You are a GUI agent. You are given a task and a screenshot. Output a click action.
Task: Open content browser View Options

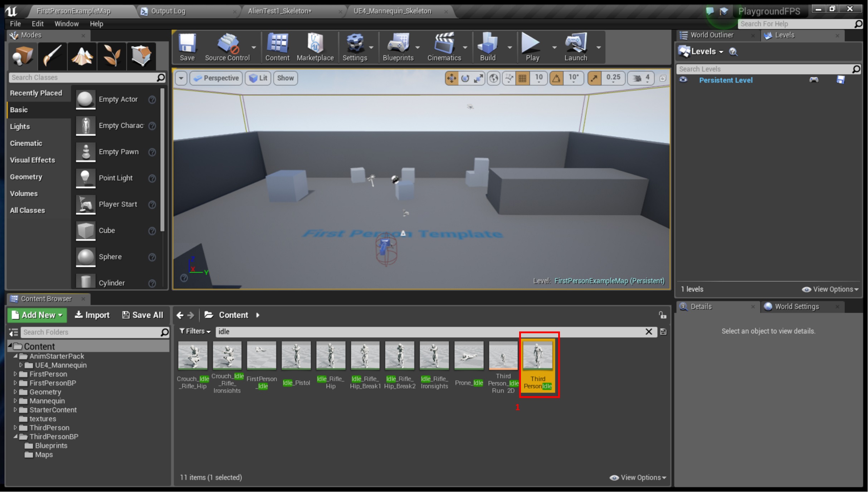pos(638,478)
